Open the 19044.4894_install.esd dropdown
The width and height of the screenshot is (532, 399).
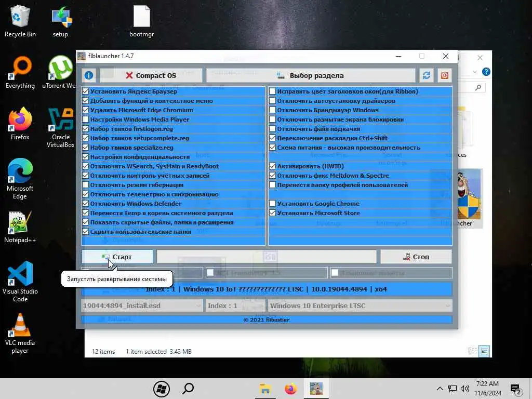pos(142,305)
